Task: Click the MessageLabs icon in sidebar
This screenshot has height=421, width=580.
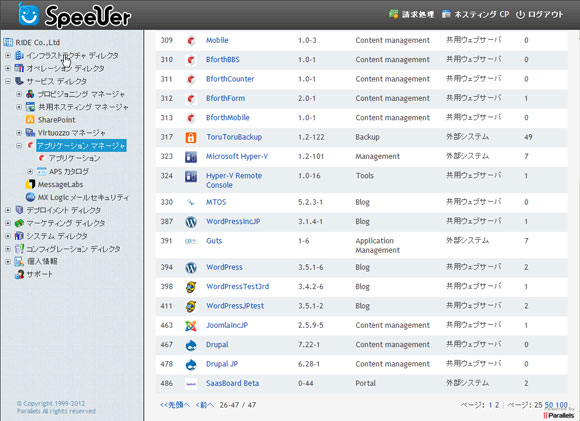Action: [30, 184]
